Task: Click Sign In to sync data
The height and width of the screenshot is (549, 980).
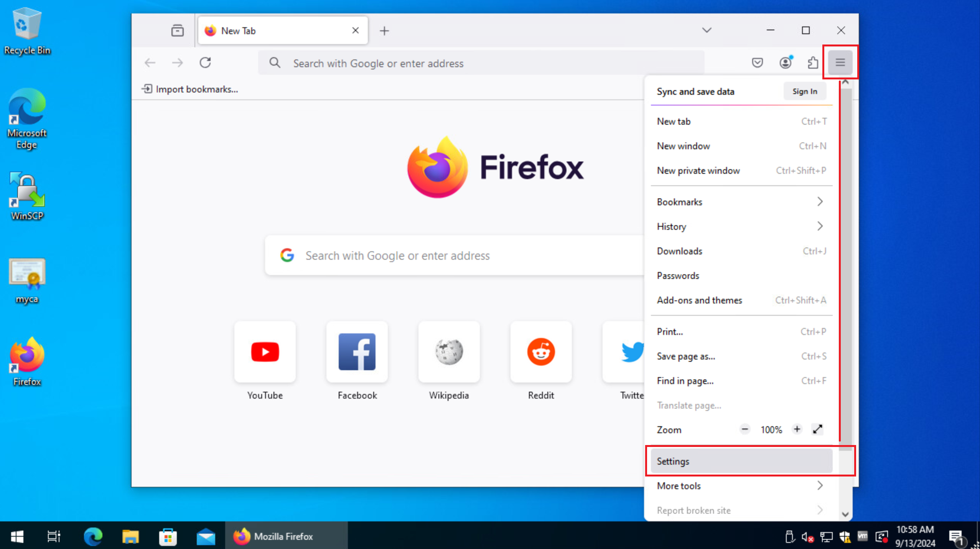Action: pyautogui.click(x=805, y=91)
